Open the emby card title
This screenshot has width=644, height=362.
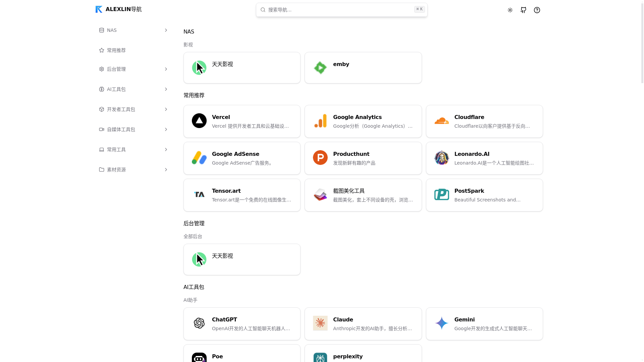(341, 64)
